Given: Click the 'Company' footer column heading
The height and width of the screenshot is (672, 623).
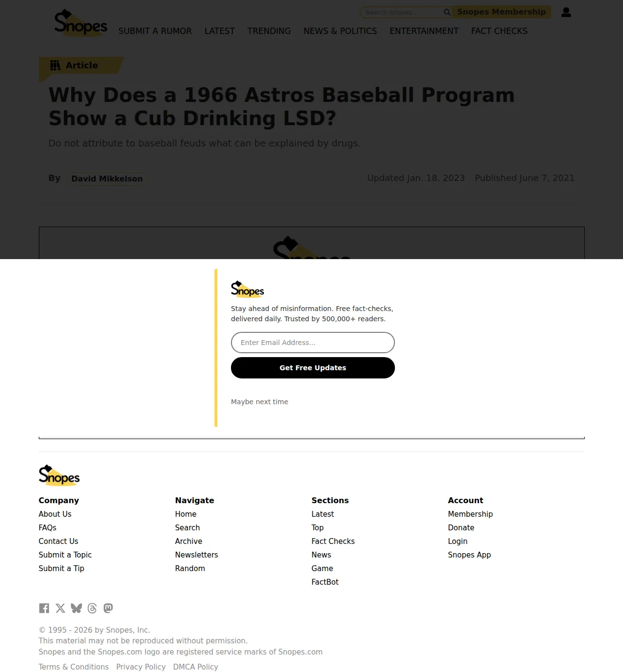Looking at the screenshot, I should click(59, 500).
